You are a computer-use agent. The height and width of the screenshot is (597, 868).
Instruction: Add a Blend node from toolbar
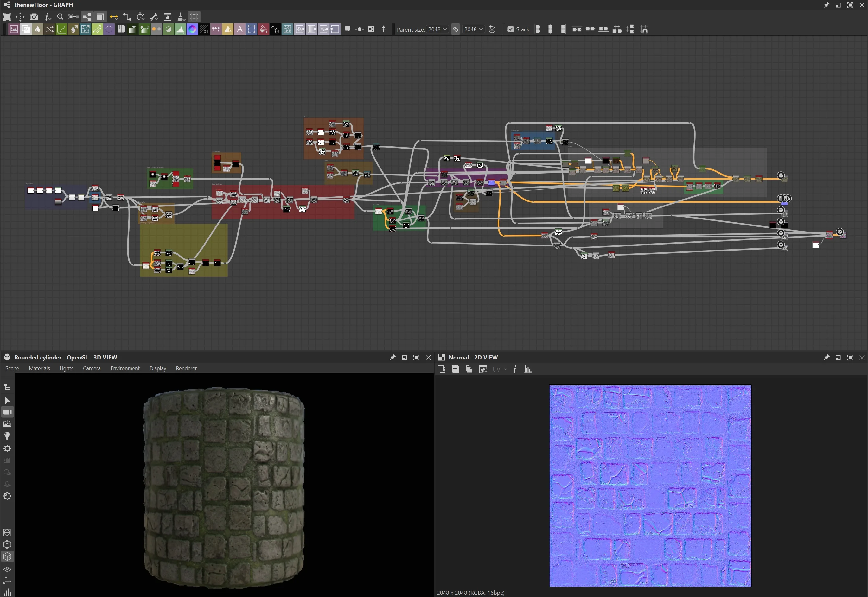click(x=26, y=29)
